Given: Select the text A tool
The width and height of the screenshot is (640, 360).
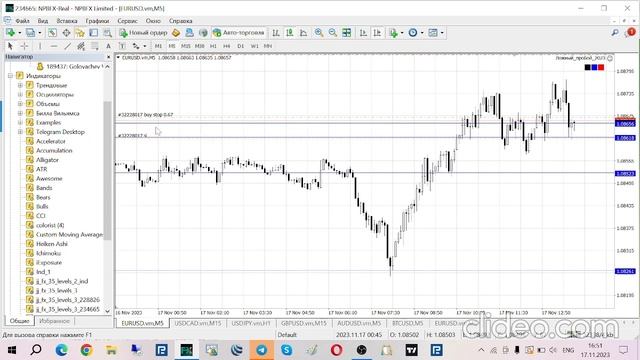Looking at the screenshot, I should click(x=108, y=46).
